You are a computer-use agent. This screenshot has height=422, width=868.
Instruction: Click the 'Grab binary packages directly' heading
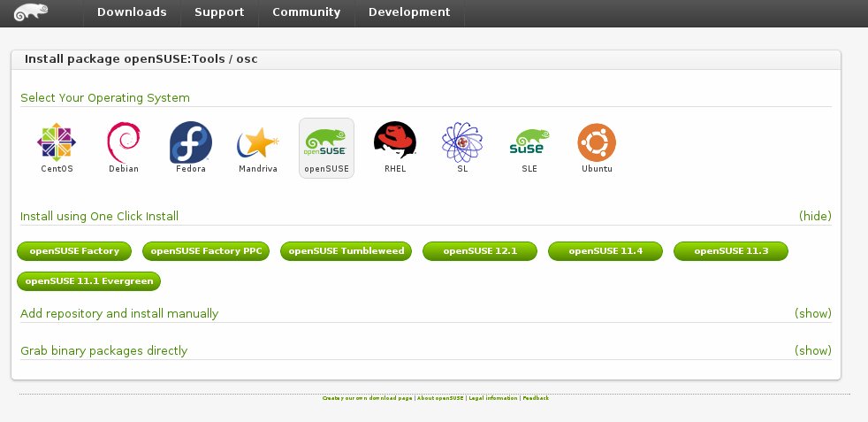coord(103,350)
